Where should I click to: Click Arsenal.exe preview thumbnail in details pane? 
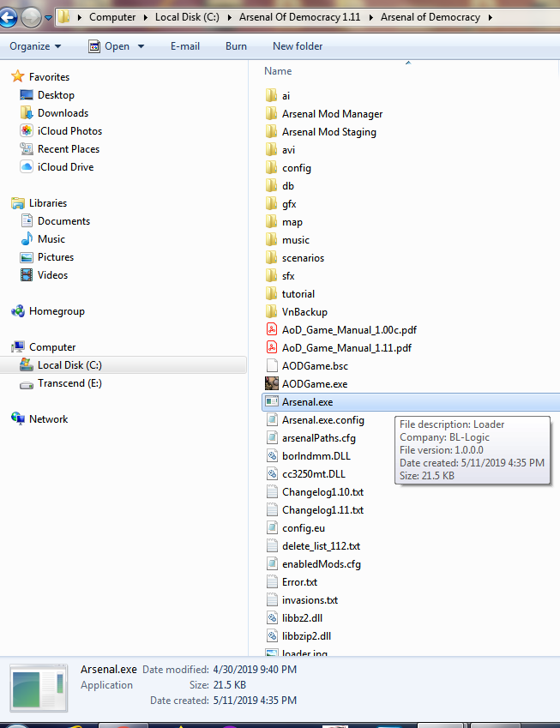tap(39, 688)
